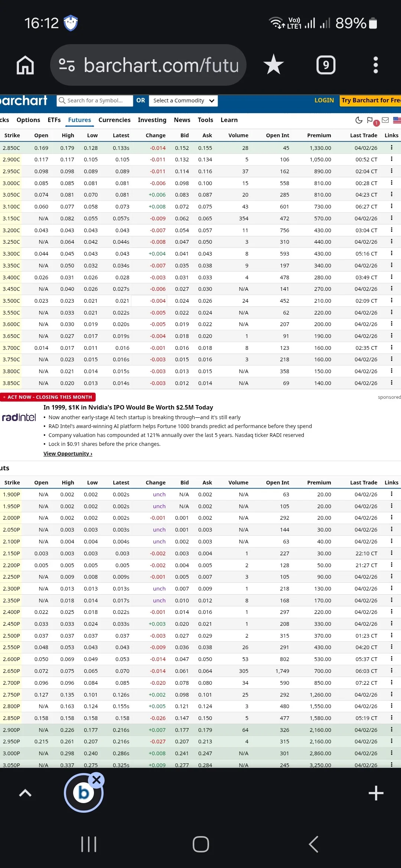The image size is (401, 868).
Task: Open site settings icon in address bar
Action: (67, 65)
